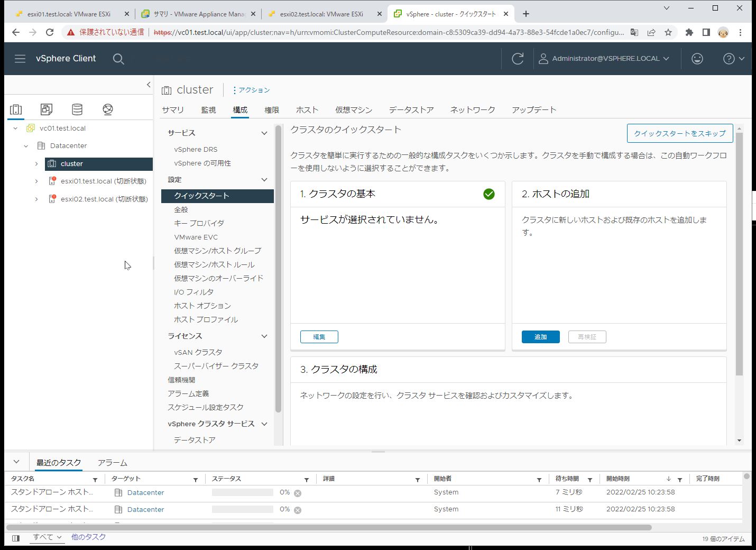Screen dimensions: 756x550
Task: Open the ホスト プロファイル page
Action: (x=206, y=320)
